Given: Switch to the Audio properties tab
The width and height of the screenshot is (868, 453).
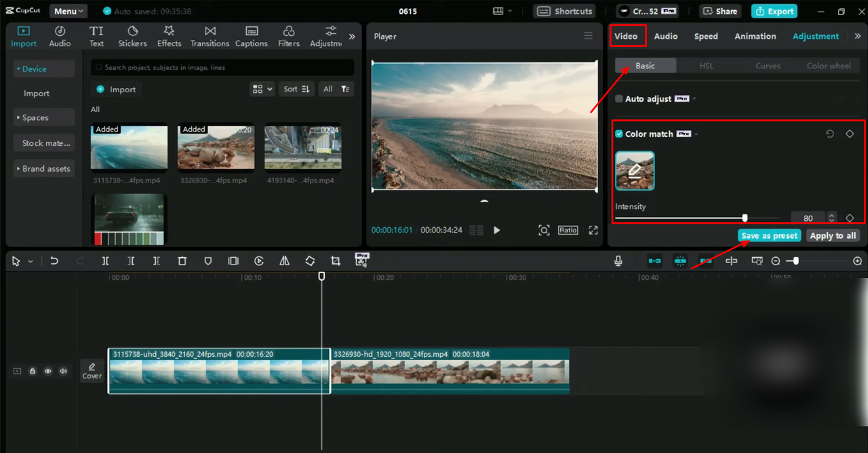Looking at the screenshot, I should 666,37.
